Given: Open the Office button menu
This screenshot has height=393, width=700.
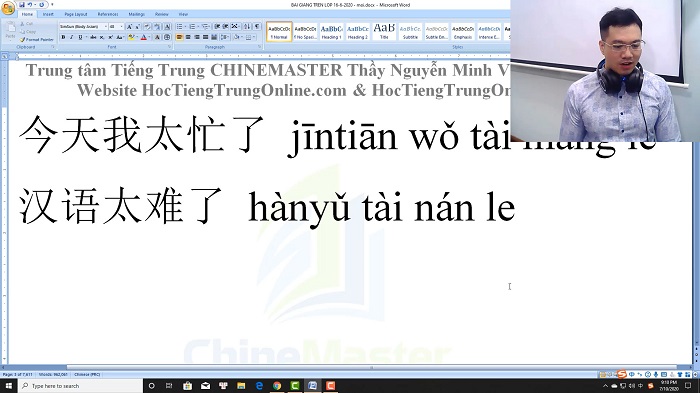Looking at the screenshot, I should [8, 8].
